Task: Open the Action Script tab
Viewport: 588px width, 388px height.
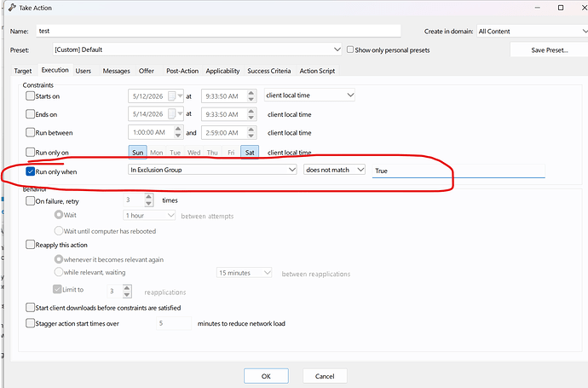Action: pyautogui.click(x=317, y=71)
